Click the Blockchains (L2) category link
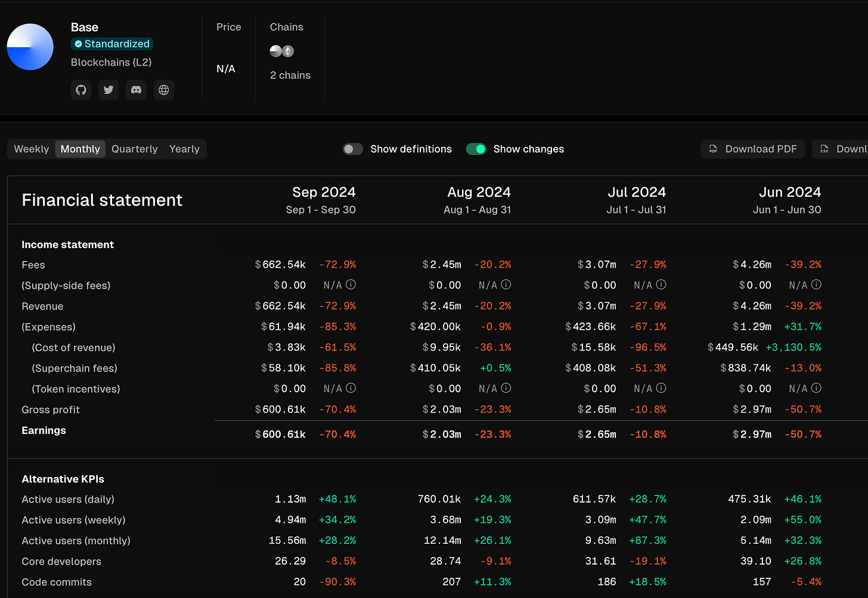868x598 pixels. coord(111,63)
